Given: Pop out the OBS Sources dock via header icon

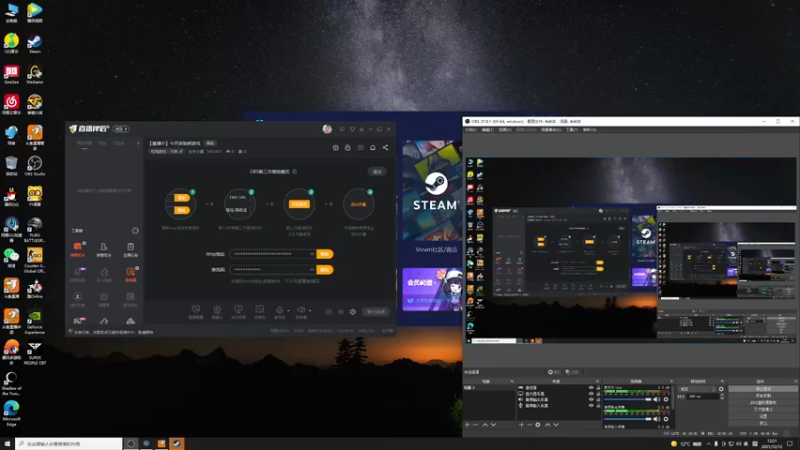Looking at the screenshot, I should (x=597, y=381).
